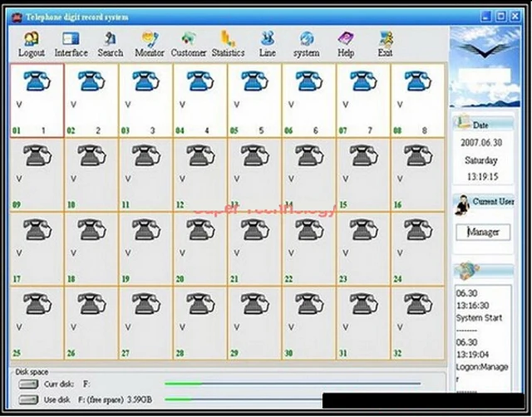Click the 'System Start' log entry
This screenshot has height=417, width=532.
(479, 318)
